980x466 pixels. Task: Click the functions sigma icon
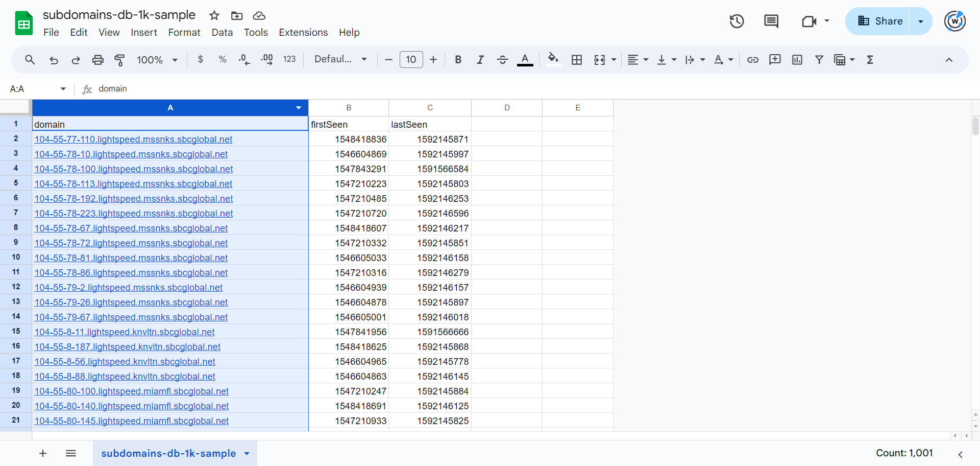(x=870, y=60)
